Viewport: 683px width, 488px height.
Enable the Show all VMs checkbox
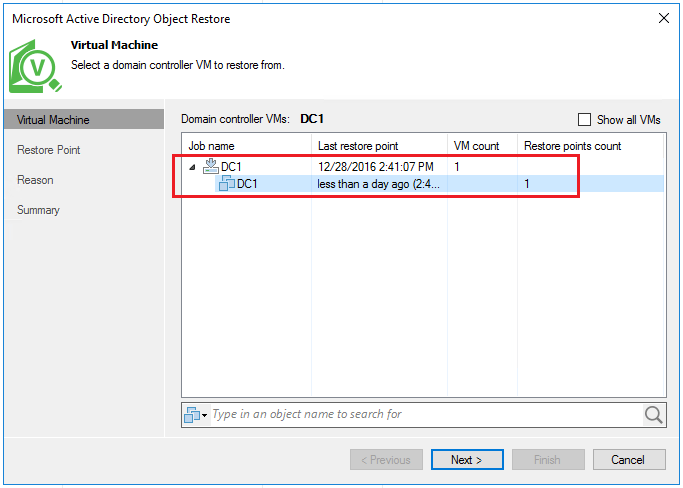(585, 119)
